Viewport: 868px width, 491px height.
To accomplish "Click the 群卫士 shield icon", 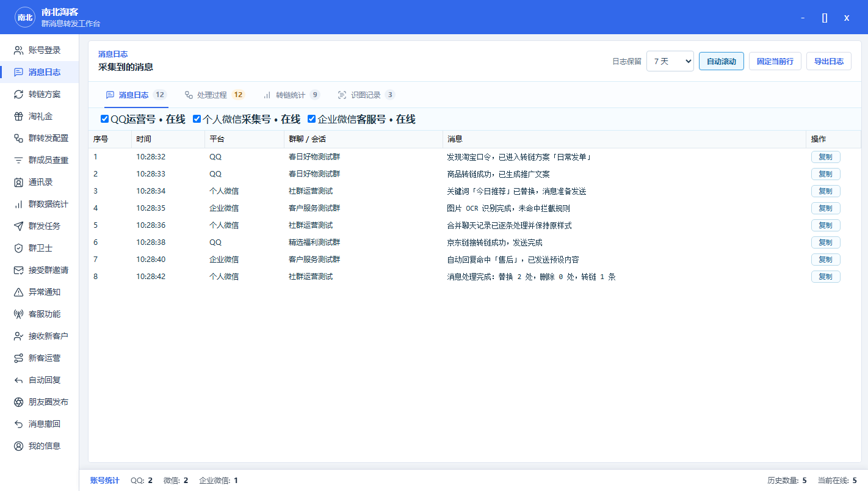I will [x=18, y=248].
